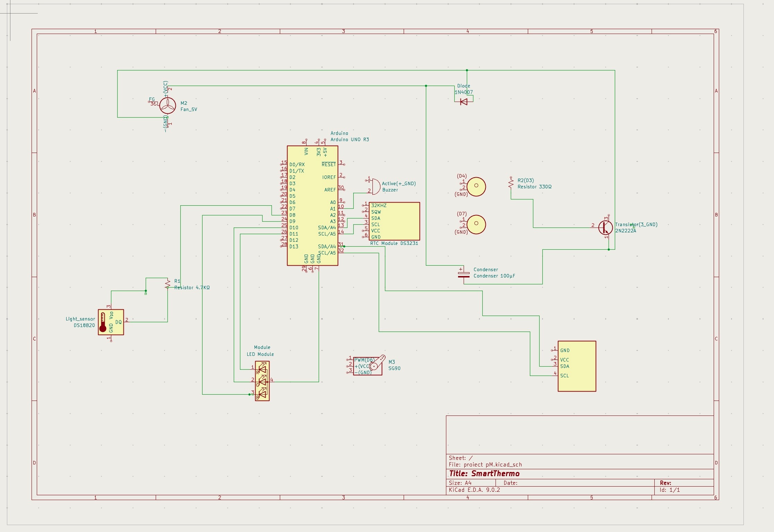This screenshot has height=532, width=774.
Task: Select the round (D4) connector symbol
Action: coord(476,187)
